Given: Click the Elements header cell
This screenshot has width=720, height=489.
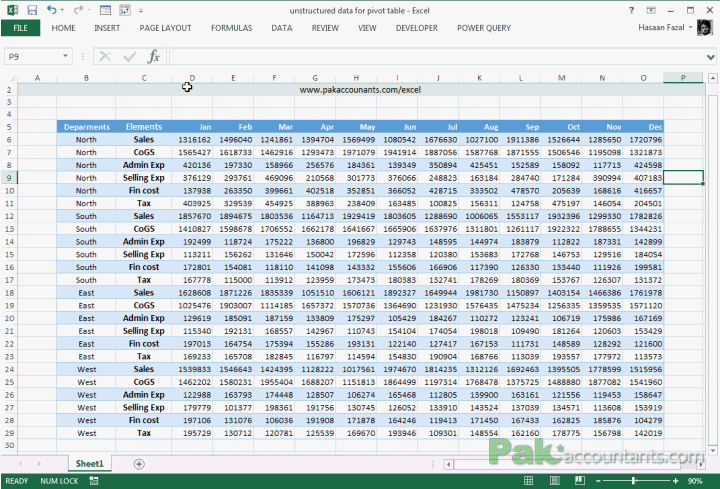Looking at the screenshot, I should pyautogui.click(x=144, y=127).
